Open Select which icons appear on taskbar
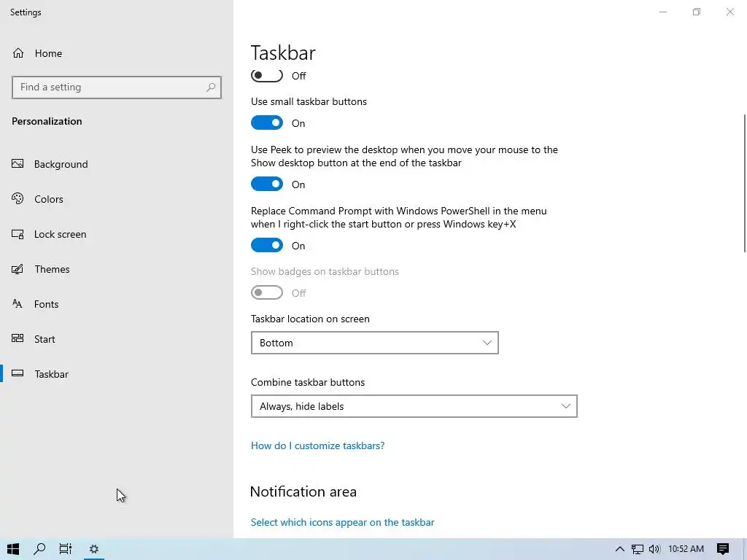This screenshot has width=747, height=560. [x=343, y=522]
